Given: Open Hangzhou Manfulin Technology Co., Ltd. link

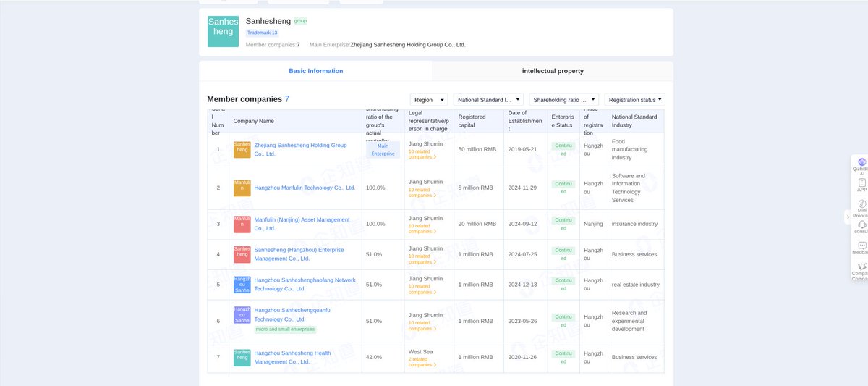Looking at the screenshot, I should tap(305, 188).
